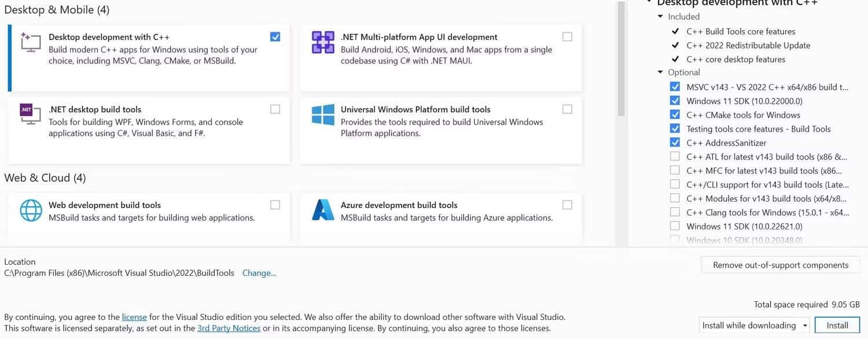Uncheck Desktop development with C++ workload

pyautogui.click(x=275, y=37)
